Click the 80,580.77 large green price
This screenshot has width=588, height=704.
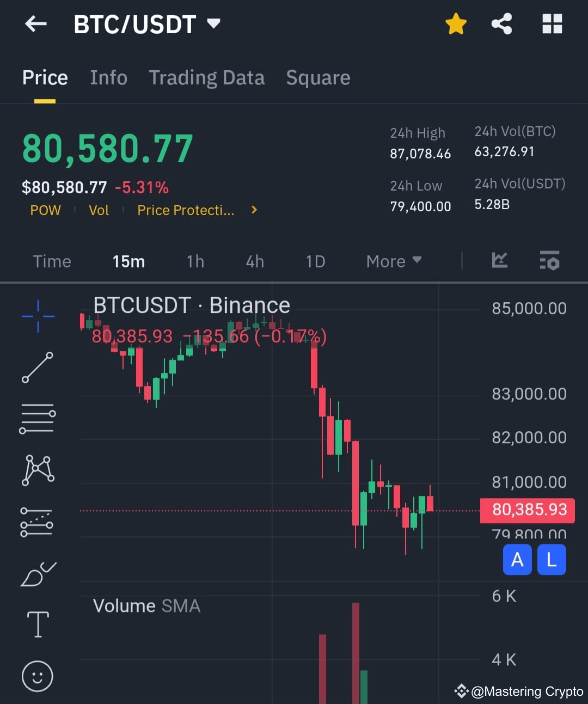pos(108,149)
